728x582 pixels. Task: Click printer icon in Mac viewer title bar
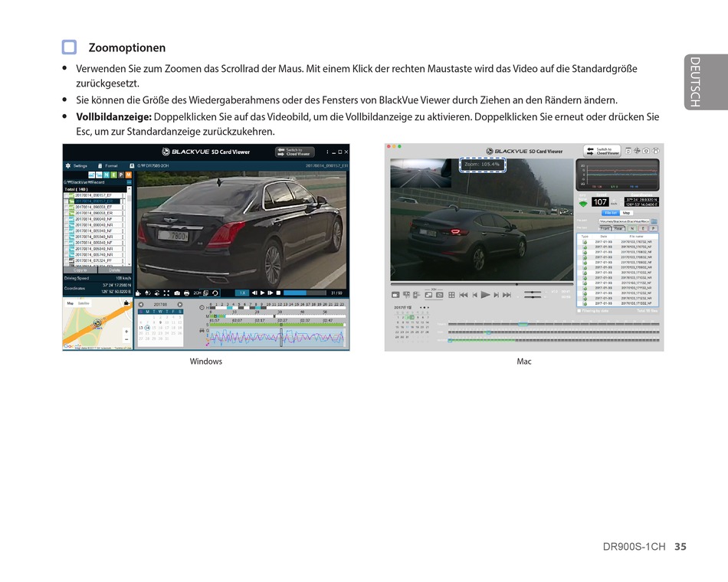click(x=655, y=151)
